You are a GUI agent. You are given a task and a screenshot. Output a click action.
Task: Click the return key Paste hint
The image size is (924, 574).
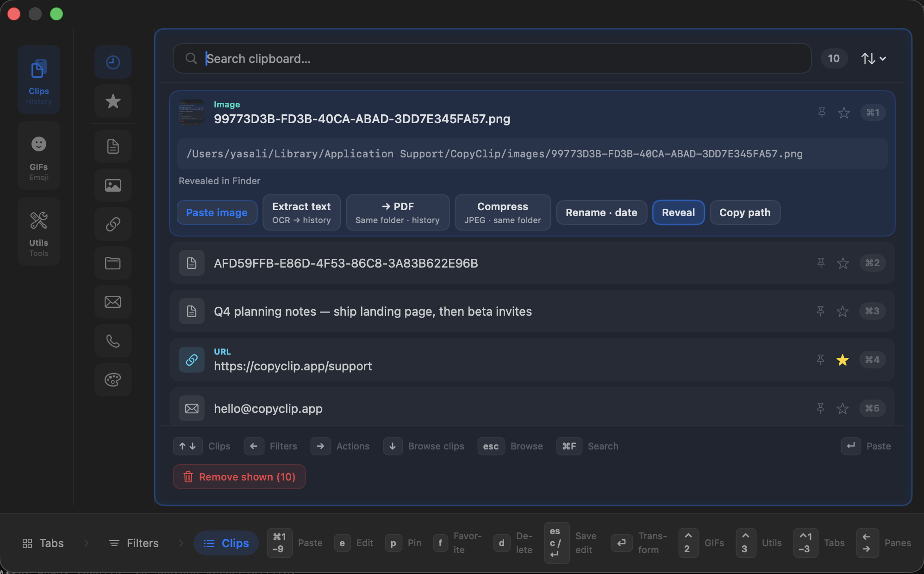(x=866, y=446)
